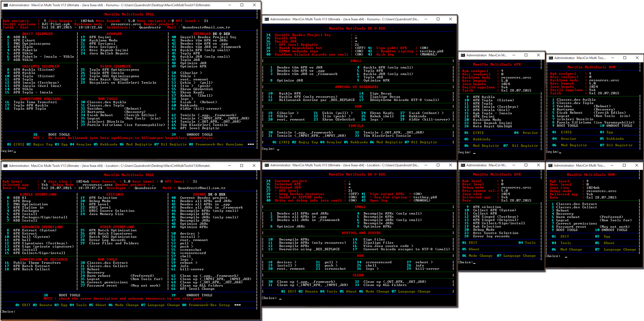Click 'Egg' in the Turkish ROM window
Viewport: 644px width, 321px height.
tap(610, 132)
